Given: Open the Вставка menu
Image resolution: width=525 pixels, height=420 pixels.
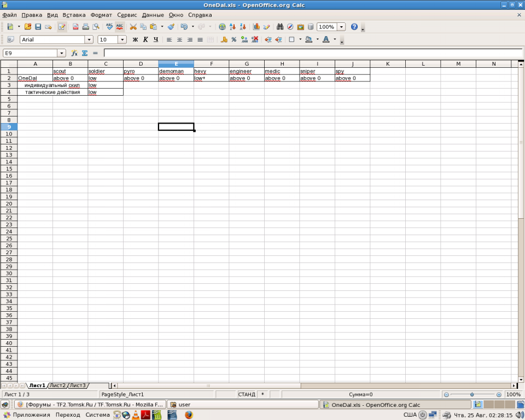Looking at the screenshot, I should pos(74,15).
